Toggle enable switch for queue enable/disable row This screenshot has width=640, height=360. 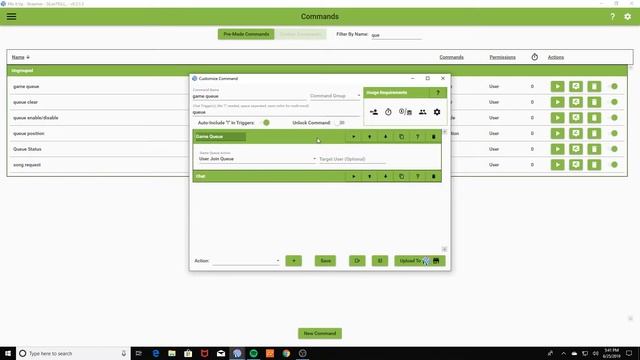613,118
